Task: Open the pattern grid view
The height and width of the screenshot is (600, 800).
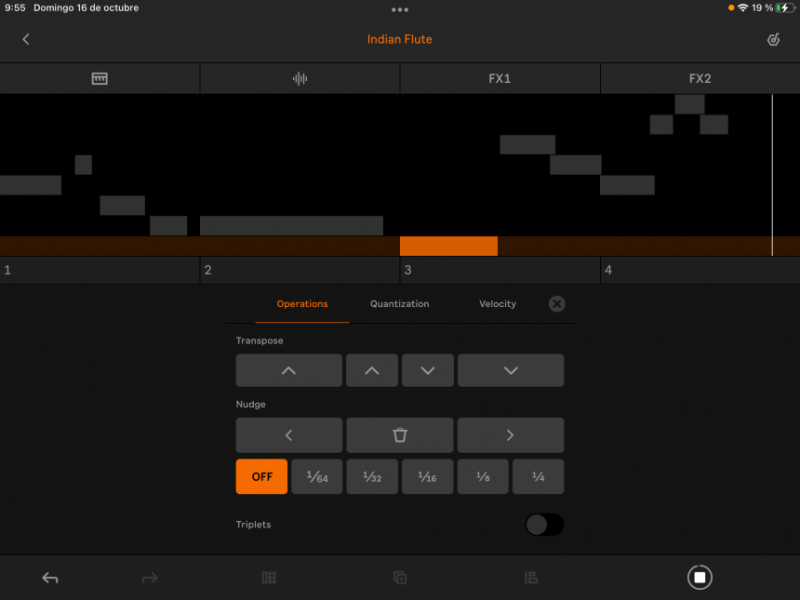Action: click(268, 577)
